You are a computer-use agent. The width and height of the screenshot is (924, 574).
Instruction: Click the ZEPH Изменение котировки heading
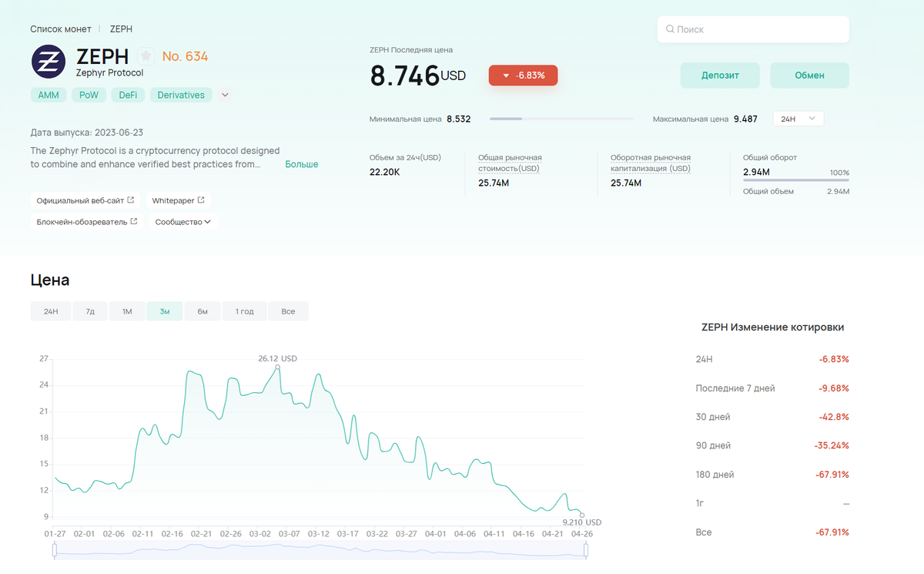coord(772,327)
